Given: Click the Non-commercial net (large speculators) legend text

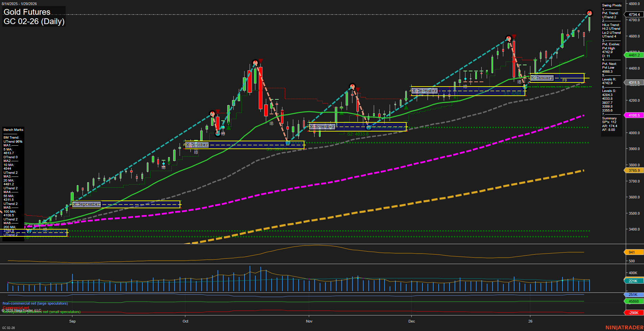Looking at the screenshot, I should coord(35,303).
